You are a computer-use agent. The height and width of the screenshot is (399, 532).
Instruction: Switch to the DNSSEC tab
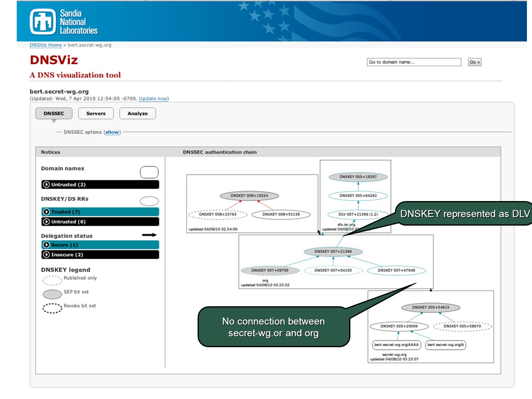click(54, 113)
